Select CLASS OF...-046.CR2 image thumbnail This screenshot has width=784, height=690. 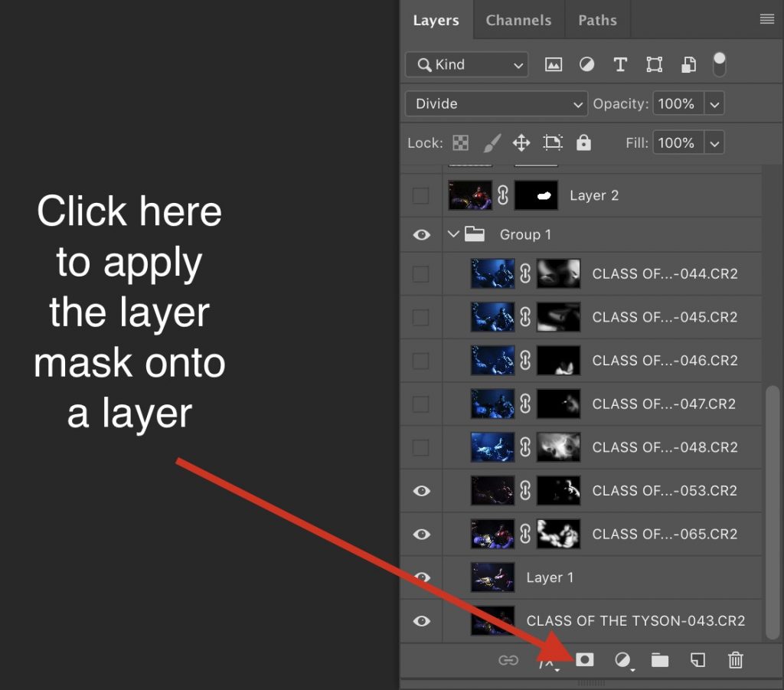[x=492, y=360]
